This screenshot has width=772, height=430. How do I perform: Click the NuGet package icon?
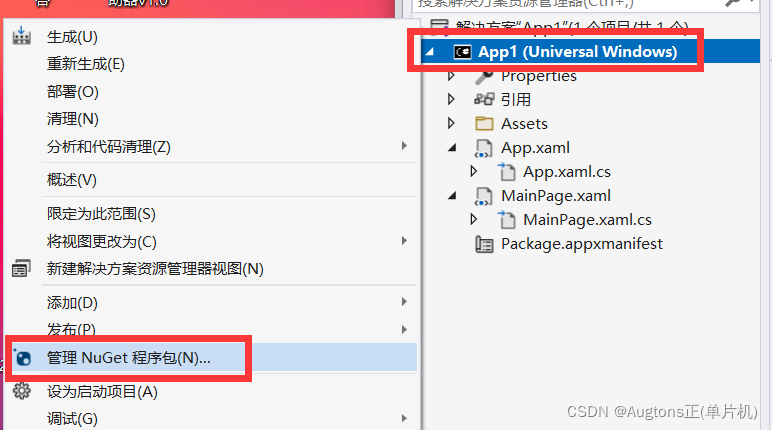[22, 358]
